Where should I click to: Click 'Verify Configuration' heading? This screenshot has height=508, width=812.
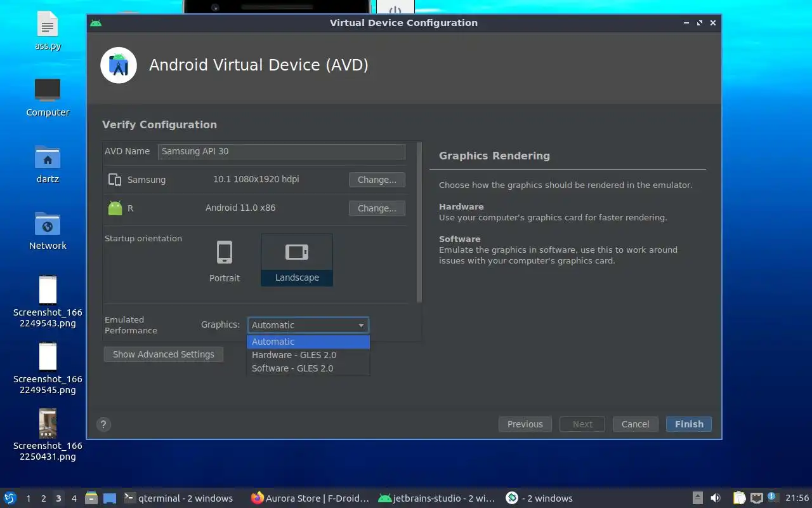tap(159, 124)
